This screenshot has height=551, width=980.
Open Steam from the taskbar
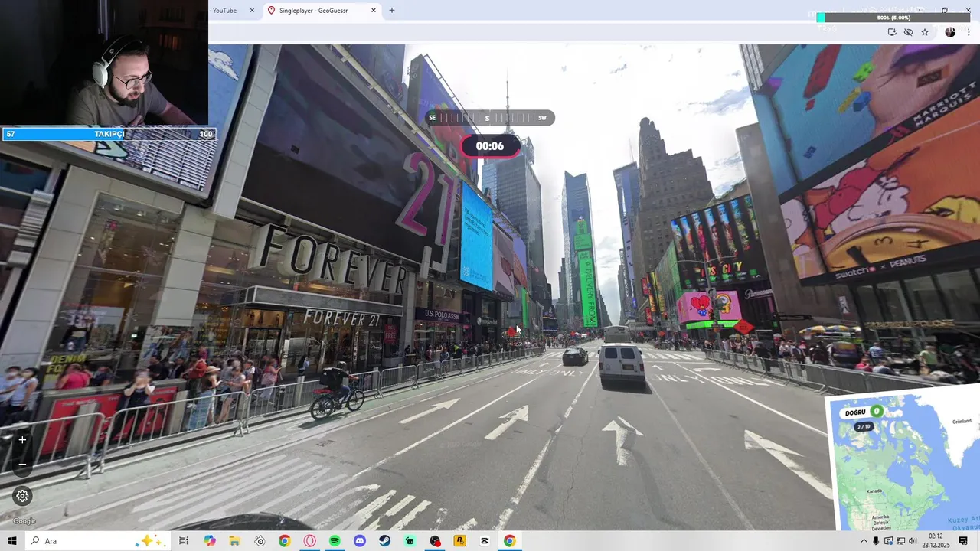point(384,541)
